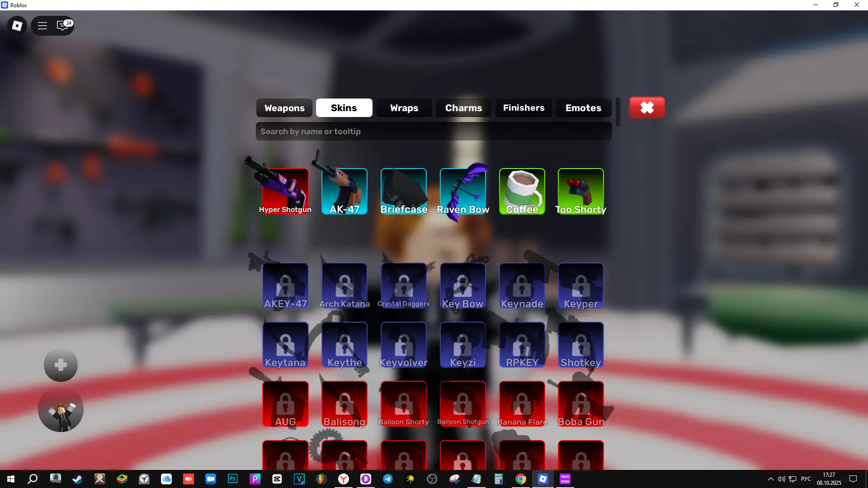The width and height of the screenshot is (868, 488).
Task: Select the AK-47 skin
Action: tap(344, 192)
